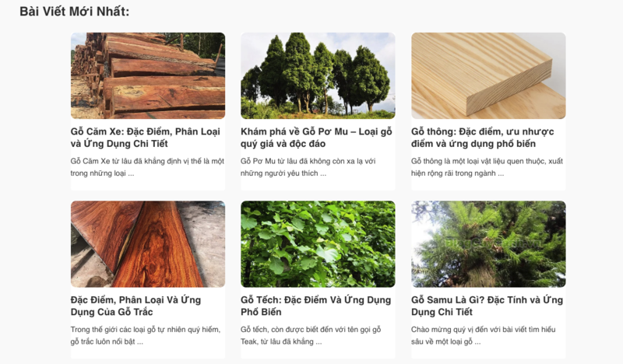Open article titled Gỗ Căm Xe: Đặc Điểm

[146, 138]
